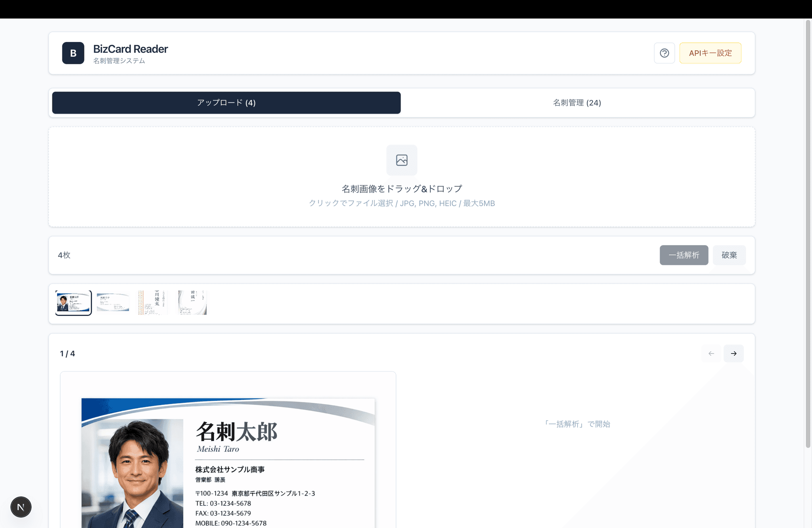The image size is (812, 528).
Task: Open the help icon in the header
Action: pos(664,53)
